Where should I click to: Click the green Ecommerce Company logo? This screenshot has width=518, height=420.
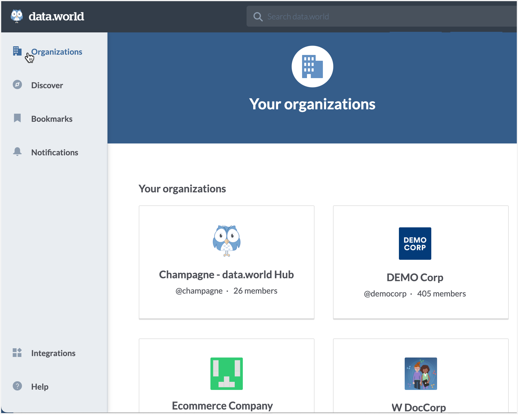pos(227,374)
